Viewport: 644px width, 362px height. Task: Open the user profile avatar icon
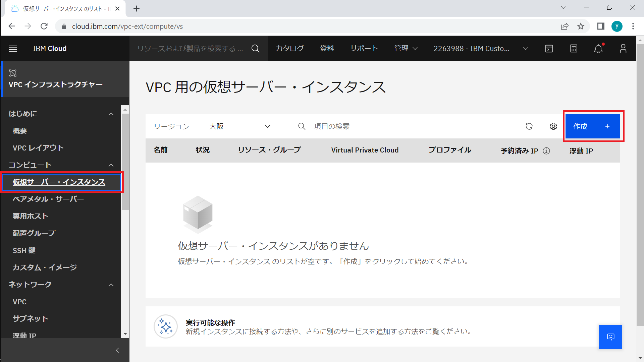[623, 49]
